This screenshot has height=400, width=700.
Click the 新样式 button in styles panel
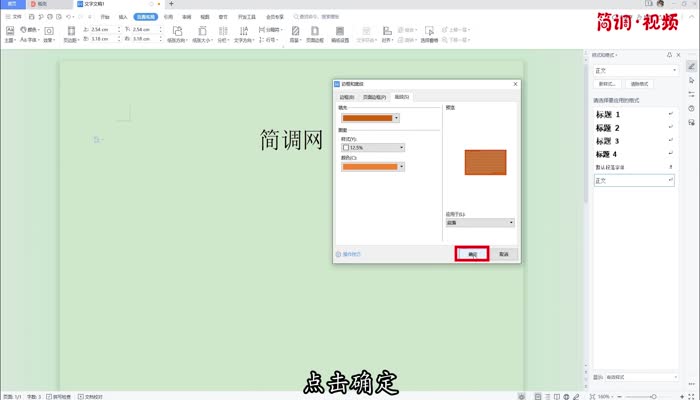pos(608,84)
